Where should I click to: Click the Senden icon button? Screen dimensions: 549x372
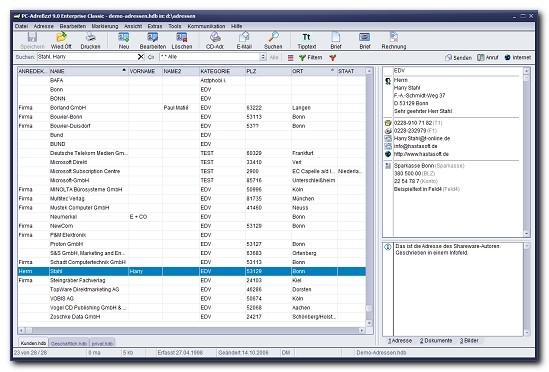[458, 57]
